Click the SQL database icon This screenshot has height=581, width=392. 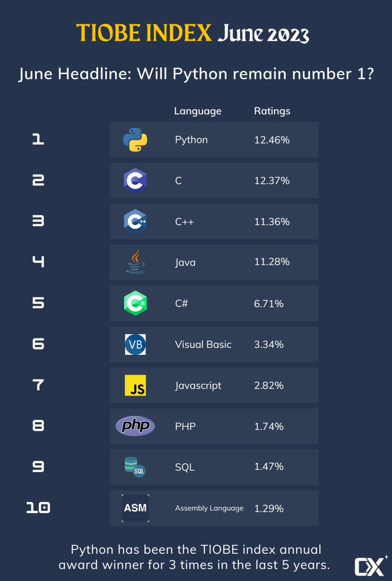tap(135, 467)
